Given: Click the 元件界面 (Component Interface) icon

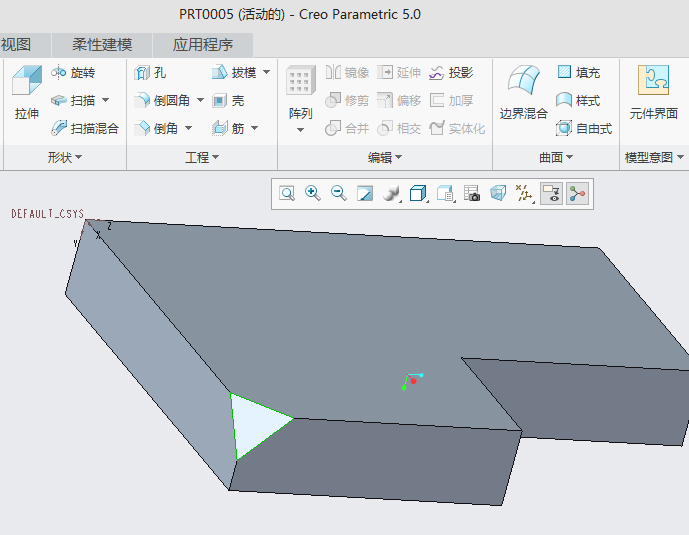Looking at the screenshot, I should 653,80.
